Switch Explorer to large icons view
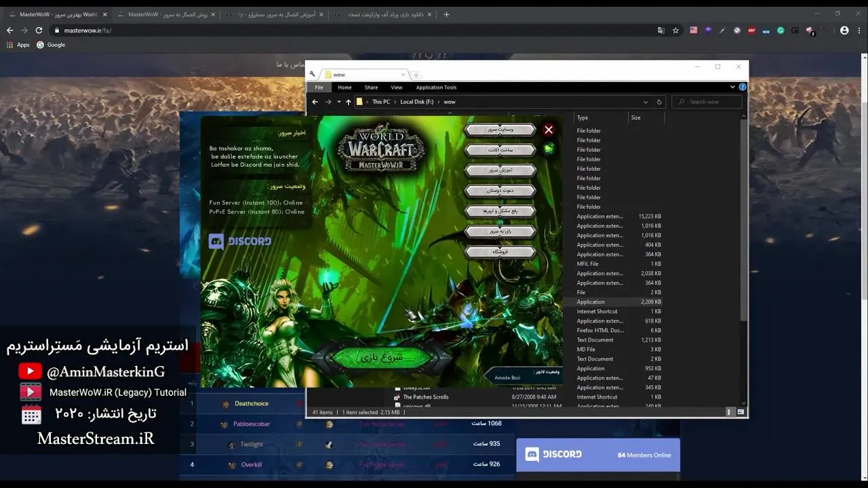 pyautogui.click(x=741, y=411)
